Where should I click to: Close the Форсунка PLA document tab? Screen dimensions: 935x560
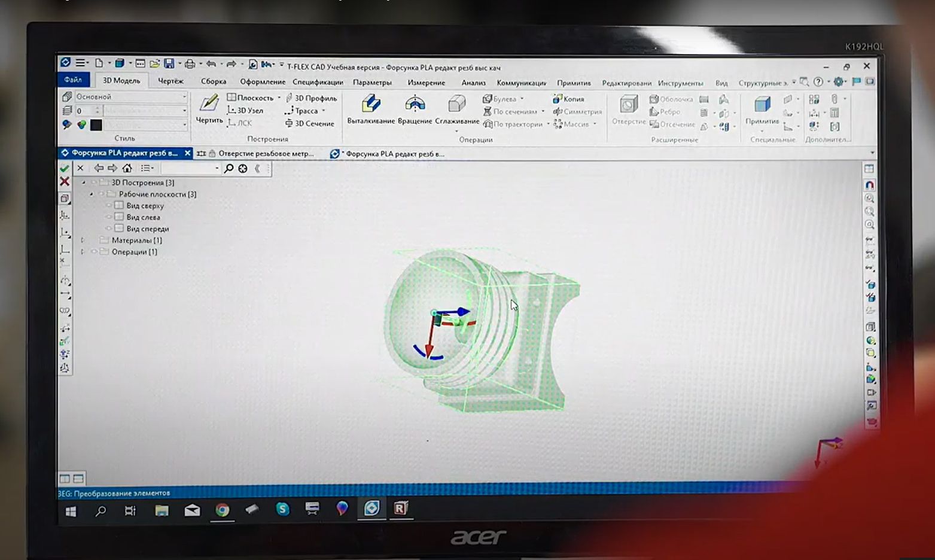click(x=187, y=153)
